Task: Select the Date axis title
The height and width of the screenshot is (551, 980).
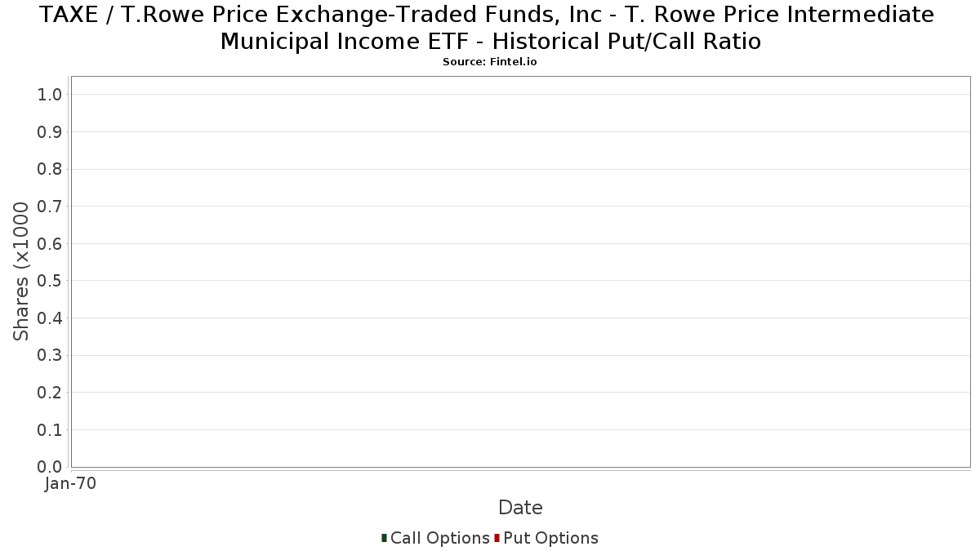Action: pos(520,508)
